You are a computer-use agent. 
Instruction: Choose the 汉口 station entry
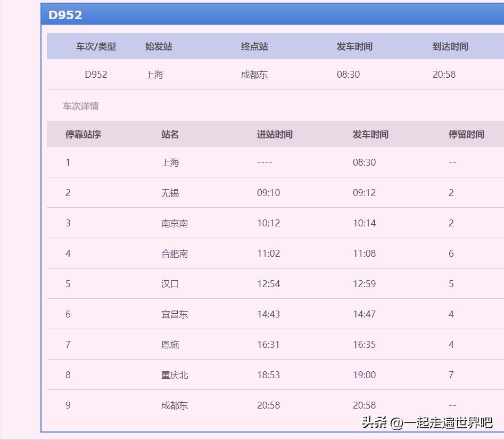click(170, 284)
